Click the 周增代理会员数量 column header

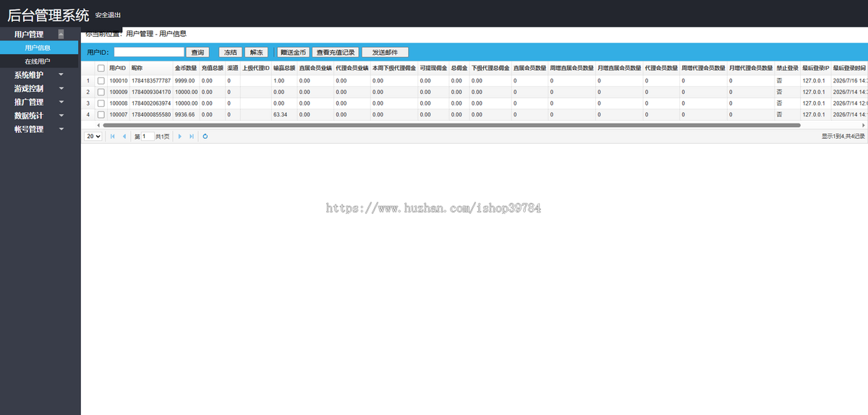tap(703, 68)
